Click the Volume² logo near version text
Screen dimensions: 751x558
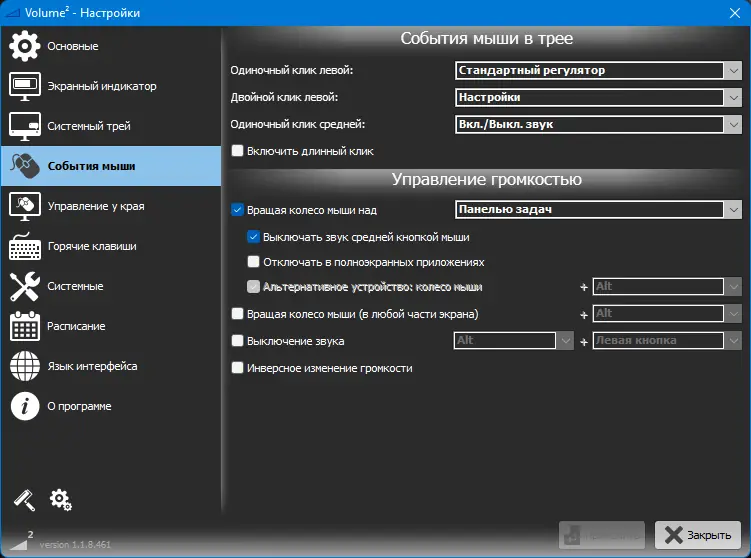point(21,540)
